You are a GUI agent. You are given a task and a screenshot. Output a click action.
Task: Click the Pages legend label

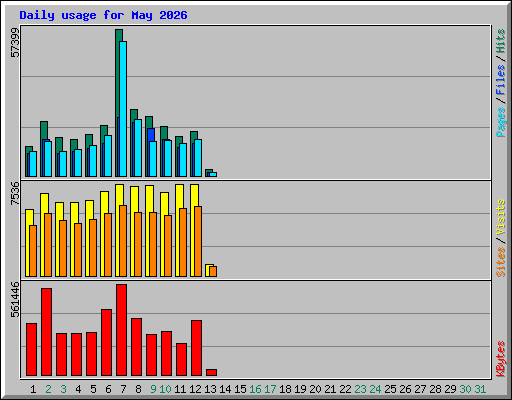tap(501, 122)
